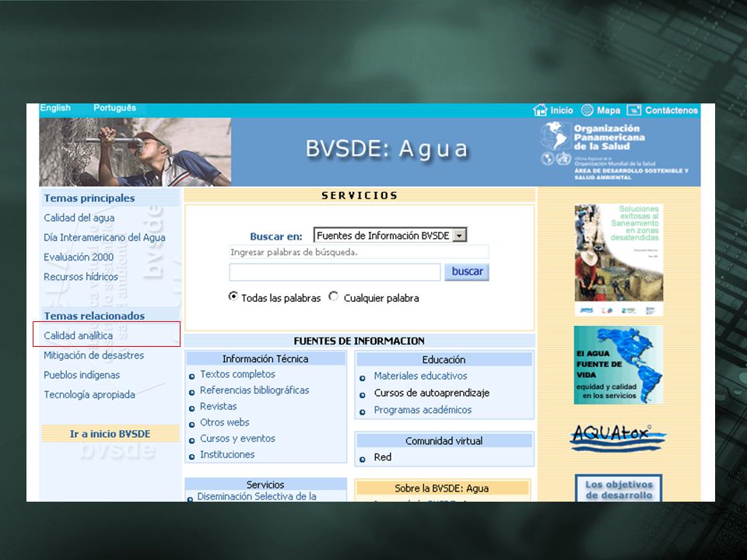Click the Información Técnica heading
This screenshot has width=747, height=560.
(x=265, y=359)
